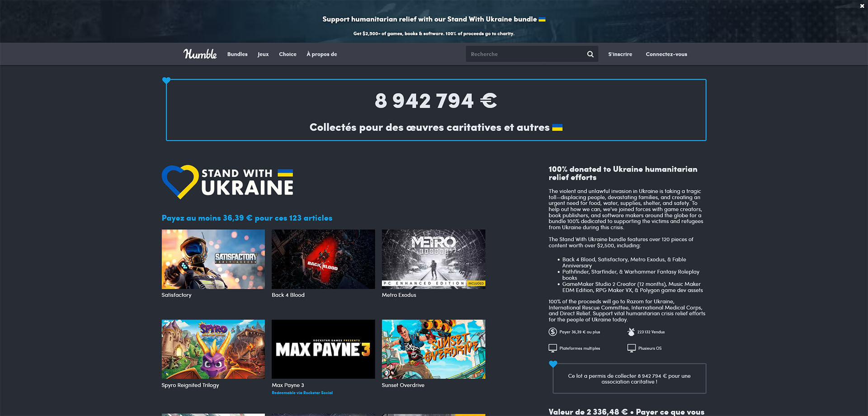Click Payer 36,39 € ou plus text

580,332
